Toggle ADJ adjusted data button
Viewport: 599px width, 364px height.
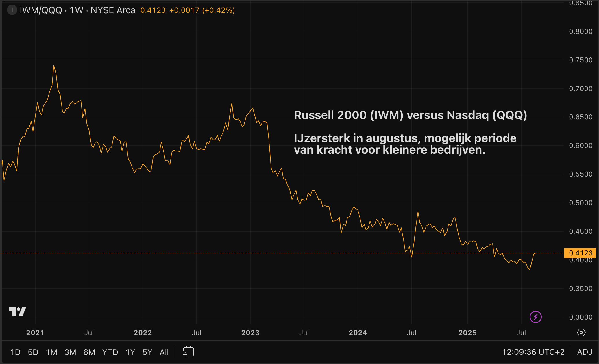[x=585, y=352]
